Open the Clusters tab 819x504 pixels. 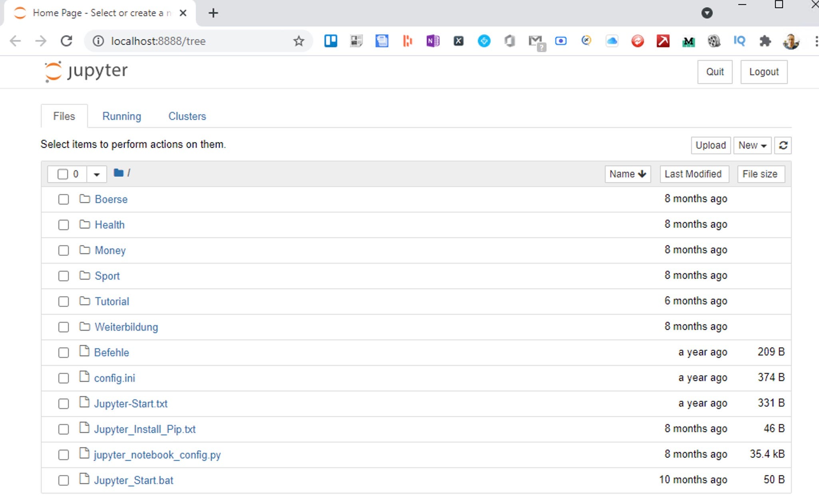(x=187, y=116)
